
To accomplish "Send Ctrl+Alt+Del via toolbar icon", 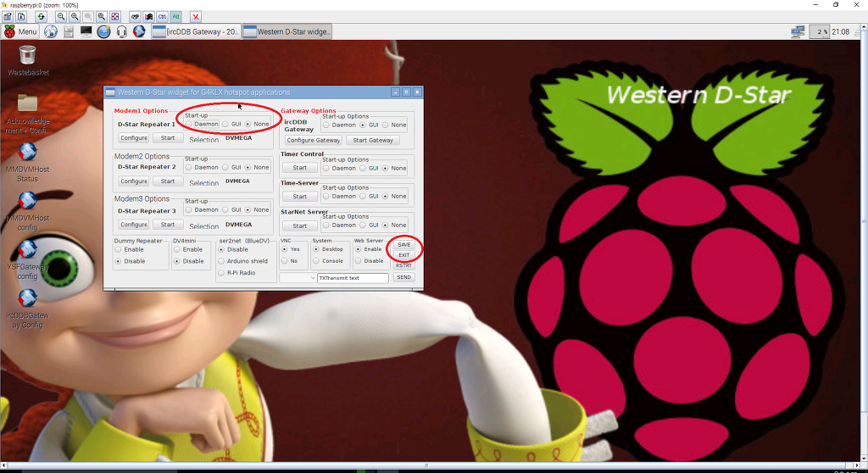I will pos(135,17).
